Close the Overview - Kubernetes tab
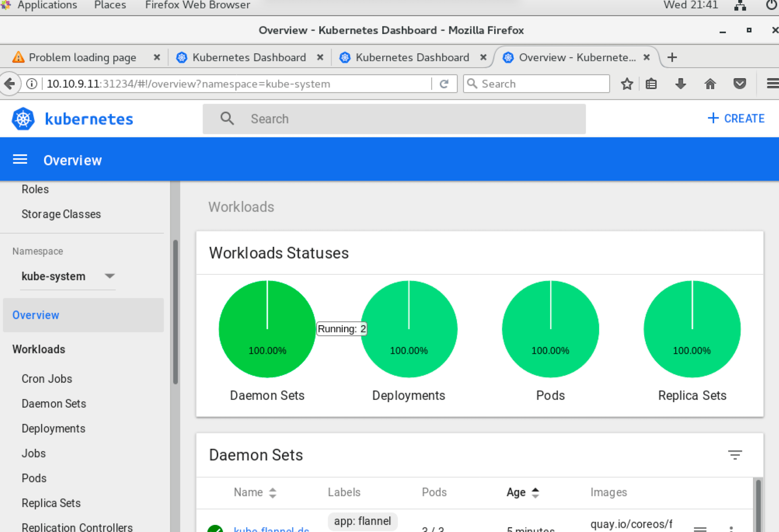The height and width of the screenshot is (532, 779). coord(647,57)
